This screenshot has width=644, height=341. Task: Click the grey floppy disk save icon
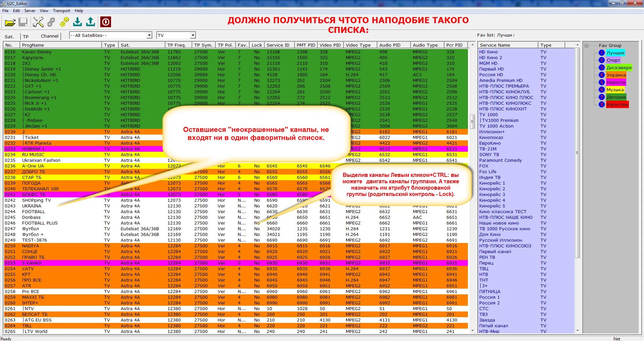23,22
